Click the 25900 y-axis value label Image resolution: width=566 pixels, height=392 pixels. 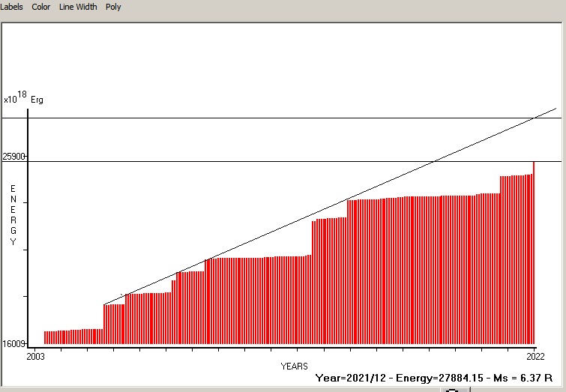13,157
